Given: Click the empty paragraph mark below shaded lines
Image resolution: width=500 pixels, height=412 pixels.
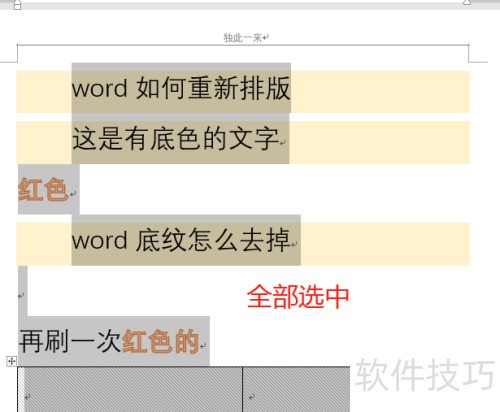Looking at the screenshot, I should pos(21,295).
